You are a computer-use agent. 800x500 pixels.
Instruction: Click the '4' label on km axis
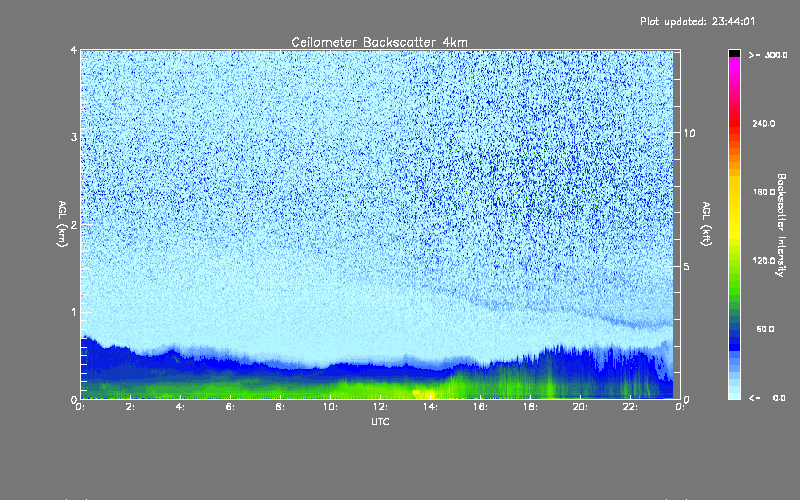coord(74,50)
